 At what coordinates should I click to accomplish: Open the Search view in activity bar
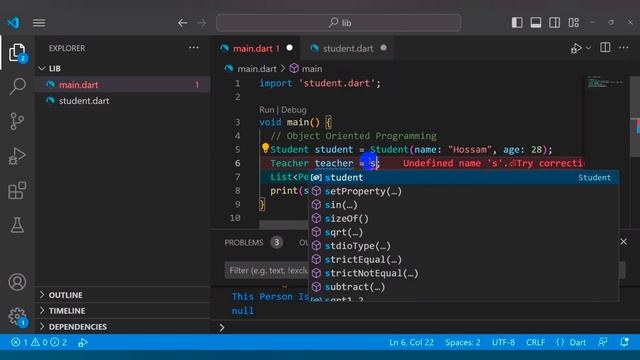pos(17,86)
